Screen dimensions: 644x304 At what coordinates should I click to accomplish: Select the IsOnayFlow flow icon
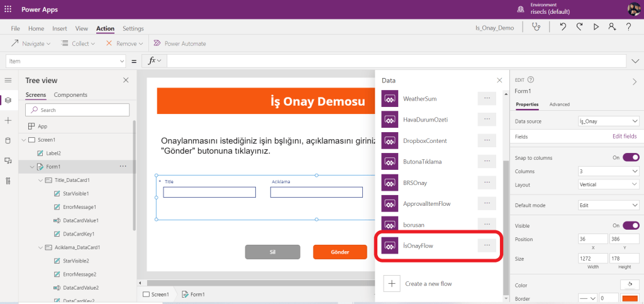(390, 245)
